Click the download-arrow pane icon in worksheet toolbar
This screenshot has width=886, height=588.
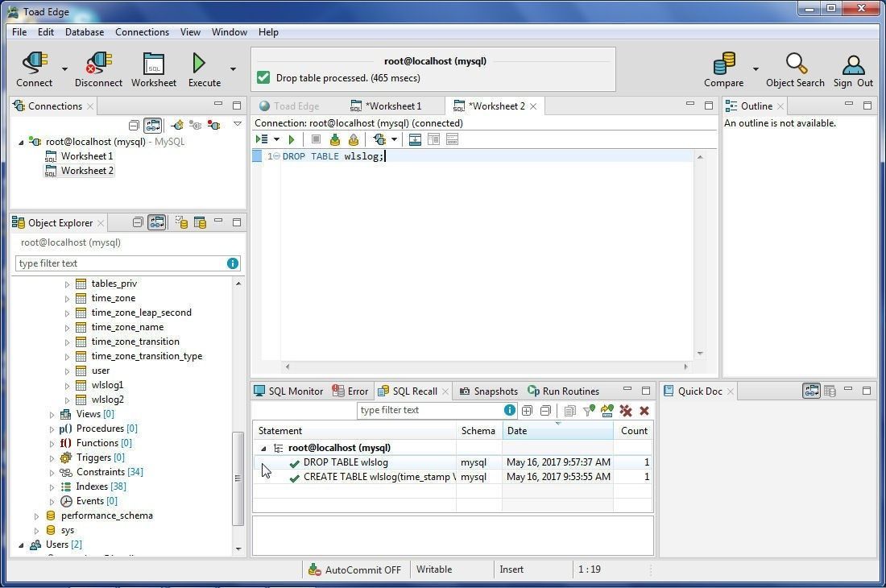(415, 139)
